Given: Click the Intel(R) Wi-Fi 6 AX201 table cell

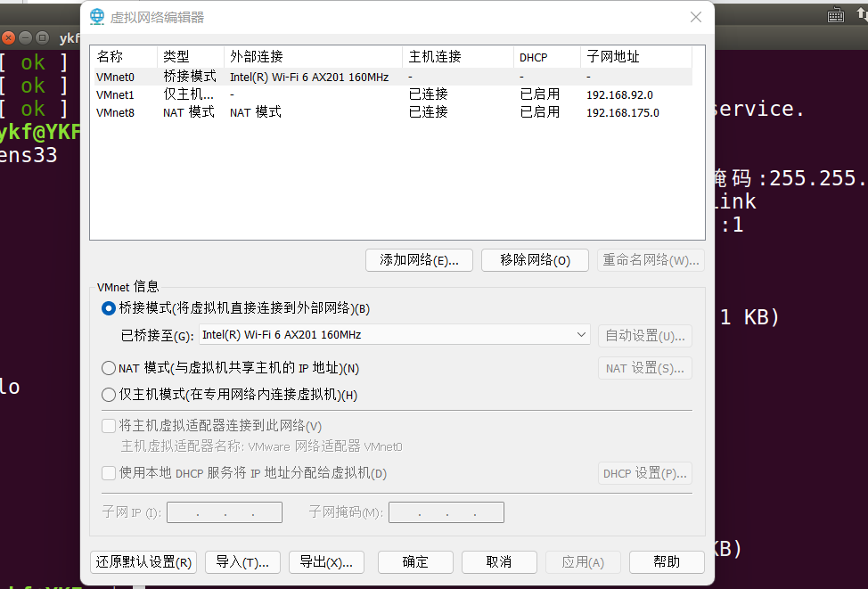Looking at the screenshot, I should [x=309, y=78].
